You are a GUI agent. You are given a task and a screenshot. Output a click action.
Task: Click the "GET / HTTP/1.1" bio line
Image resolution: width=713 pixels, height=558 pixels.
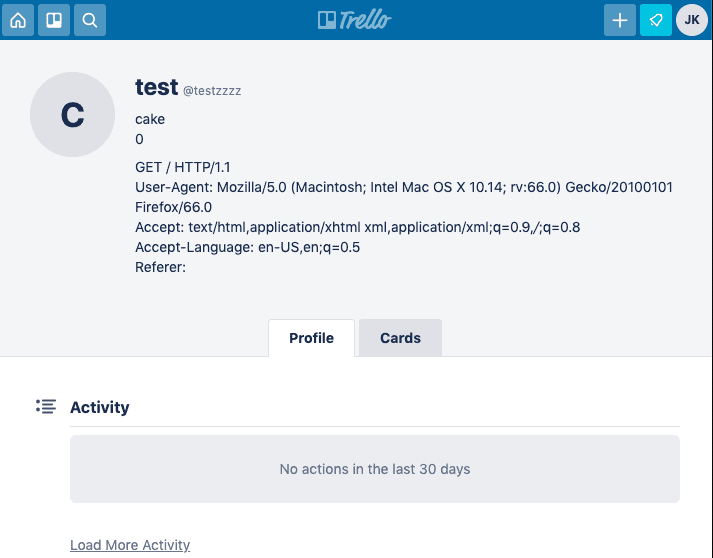(183, 167)
